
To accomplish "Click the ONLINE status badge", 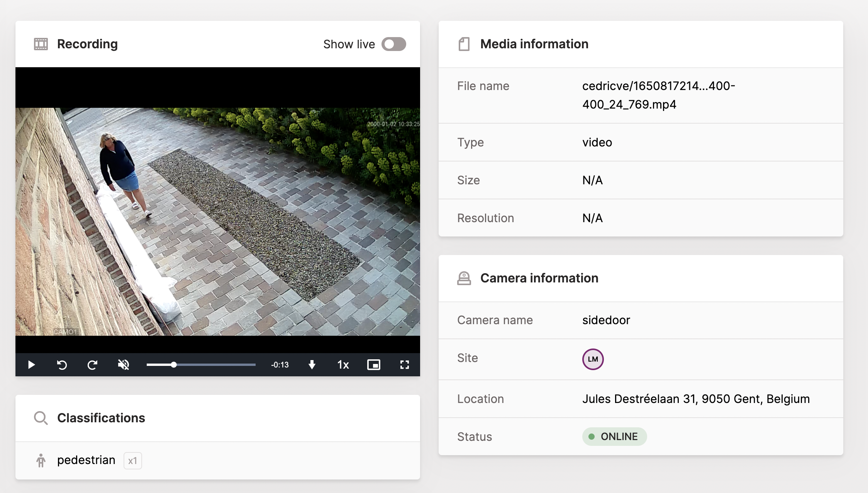I will pyautogui.click(x=614, y=437).
